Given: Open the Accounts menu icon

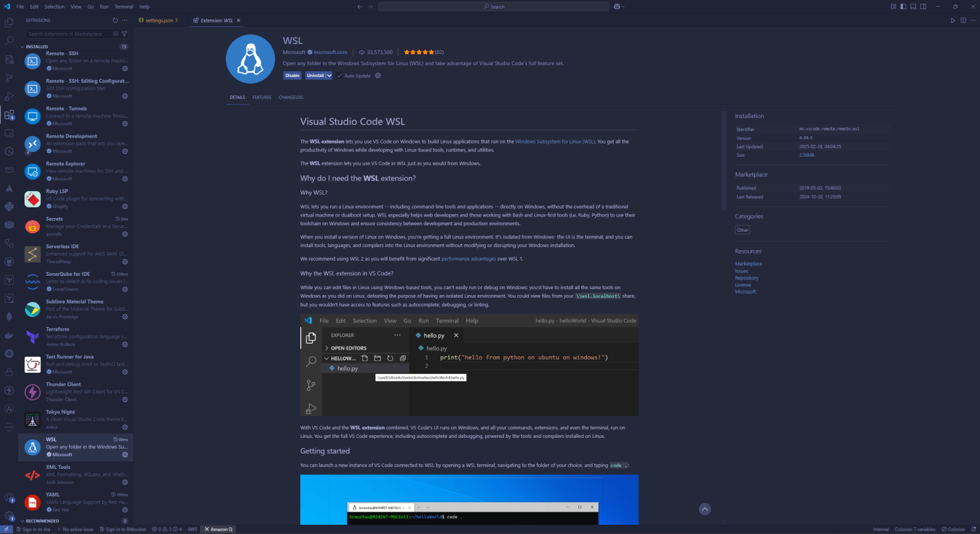Looking at the screenshot, I should tap(9, 498).
